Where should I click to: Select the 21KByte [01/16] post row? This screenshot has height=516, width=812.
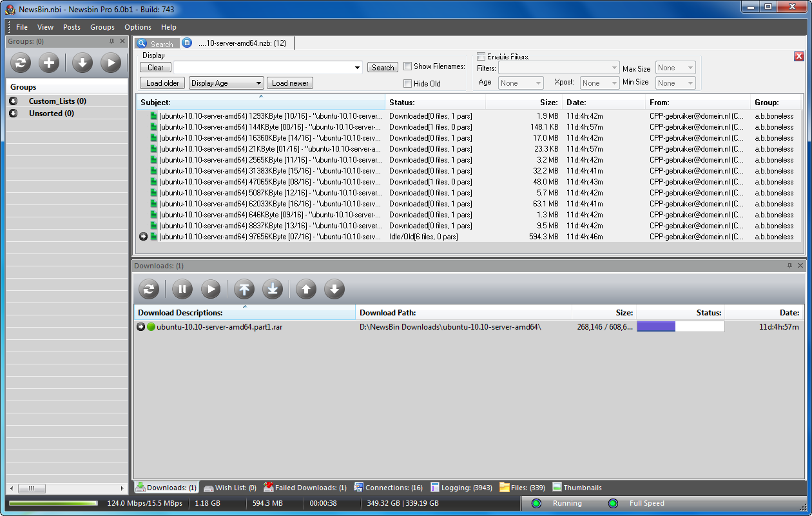[x=469, y=149]
